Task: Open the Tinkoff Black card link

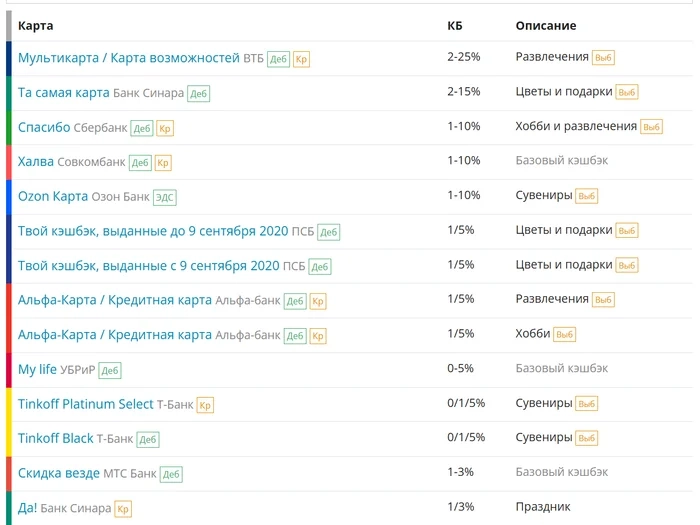Action: [x=55, y=439]
